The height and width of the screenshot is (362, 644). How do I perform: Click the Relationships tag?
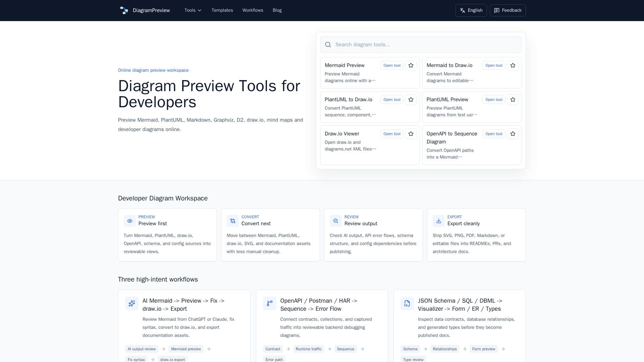pos(445,349)
